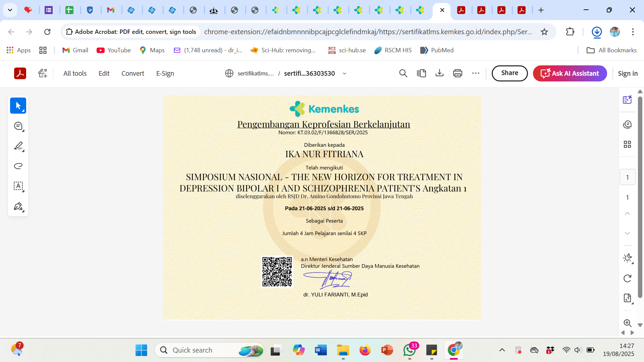
Task: Print the certificate document
Action: 458,73
